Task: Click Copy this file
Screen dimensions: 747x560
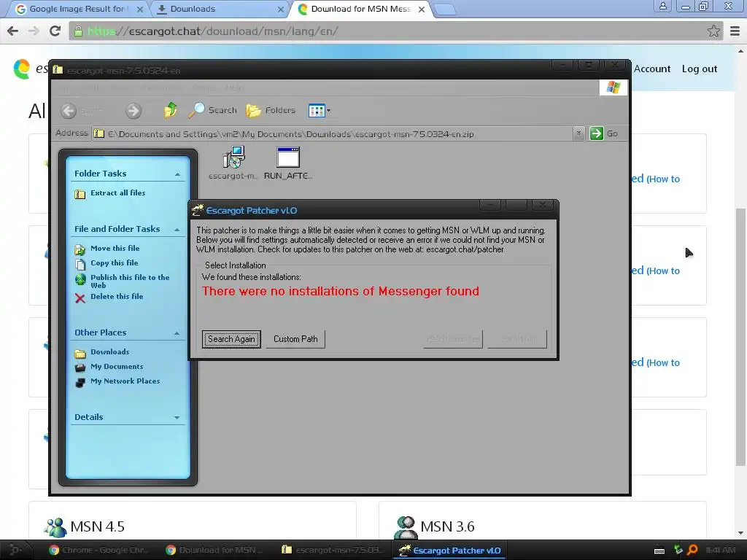Action: 115,262
